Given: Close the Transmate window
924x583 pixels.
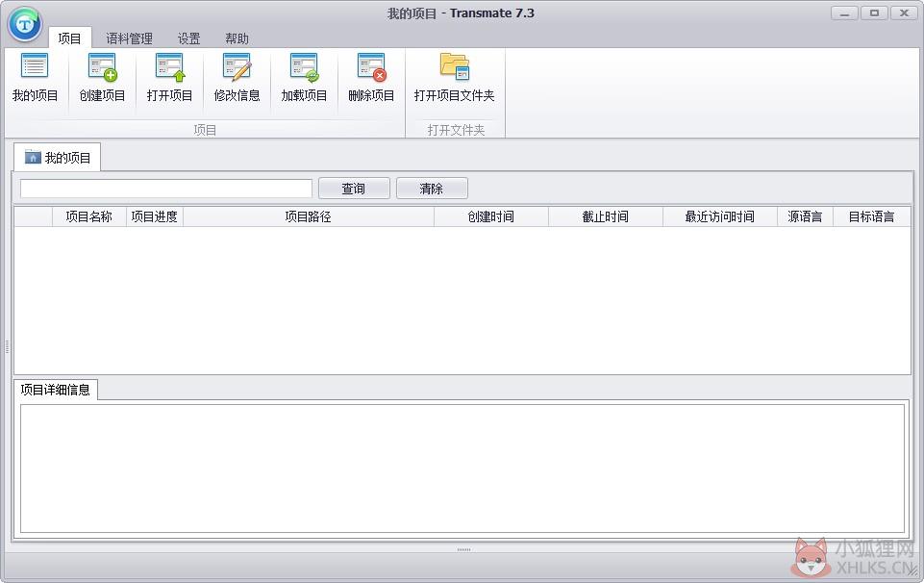Looking at the screenshot, I should pyautogui.click(x=904, y=13).
